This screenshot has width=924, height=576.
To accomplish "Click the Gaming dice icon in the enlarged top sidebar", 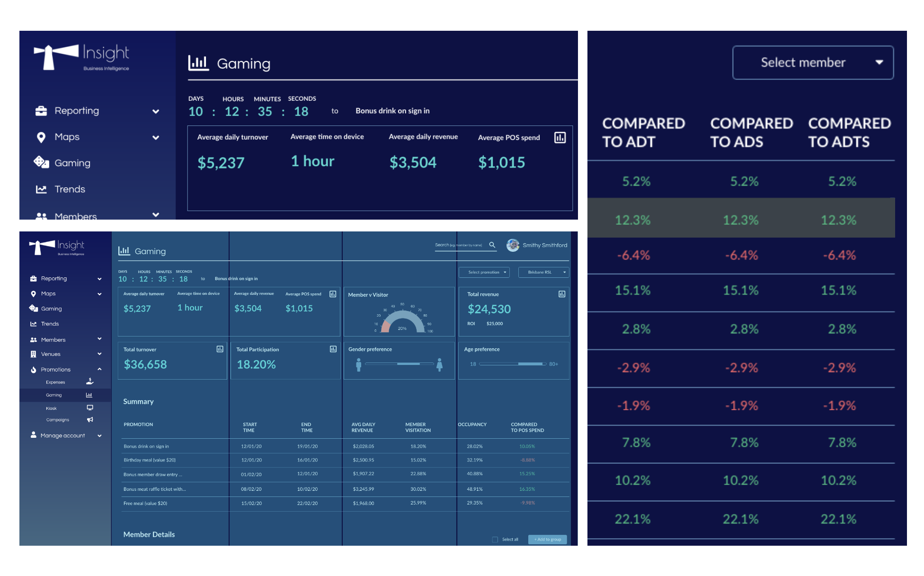I will (x=41, y=162).
